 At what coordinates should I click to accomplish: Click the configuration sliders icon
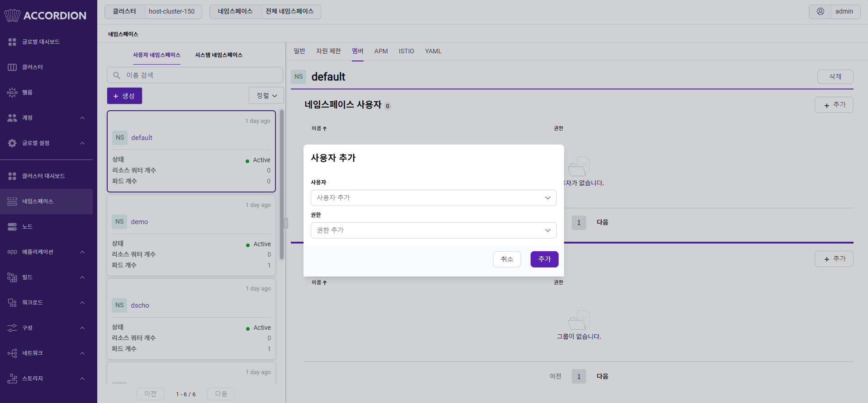(12, 328)
